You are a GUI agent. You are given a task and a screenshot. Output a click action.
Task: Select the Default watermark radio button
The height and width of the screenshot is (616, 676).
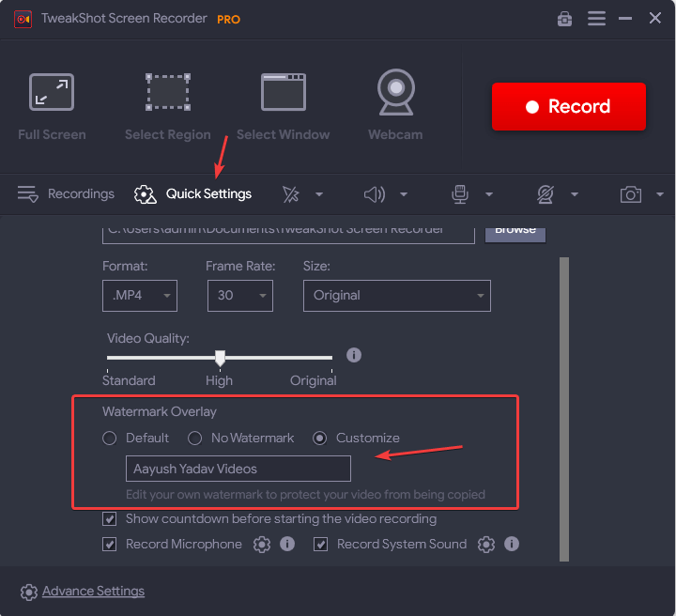pos(110,439)
